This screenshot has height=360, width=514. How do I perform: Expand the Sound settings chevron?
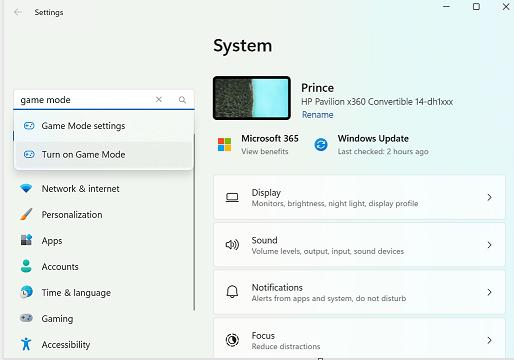tap(489, 245)
